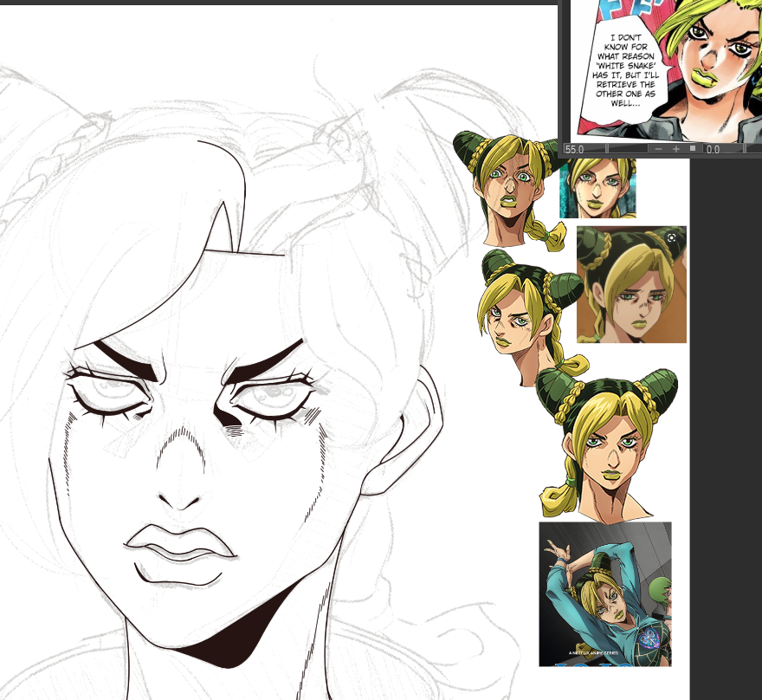The width and height of the screenshot is (762, 700).
Task: Select the large front-facing reference head
Action: click(609, 445)
